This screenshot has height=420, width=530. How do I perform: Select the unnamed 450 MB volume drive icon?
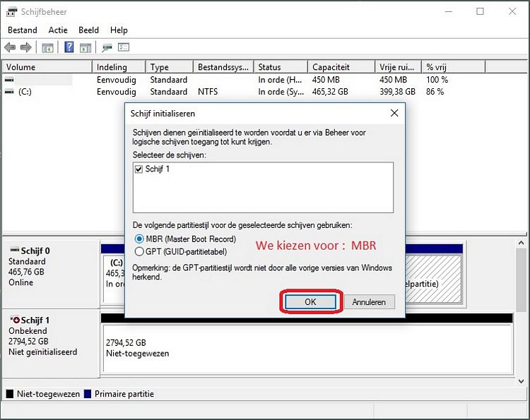coord(9,80)
